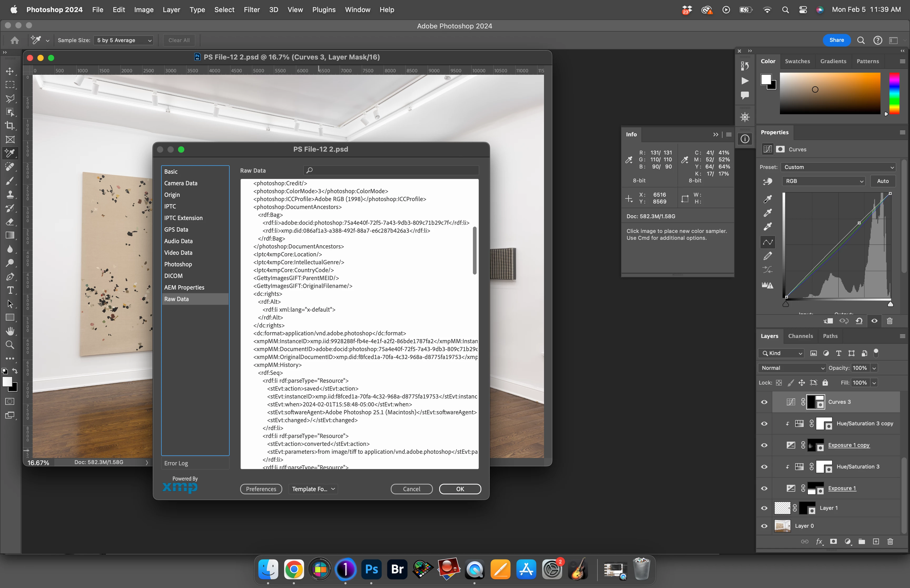Select the Zoom tool in toolbar

(10, 345)
